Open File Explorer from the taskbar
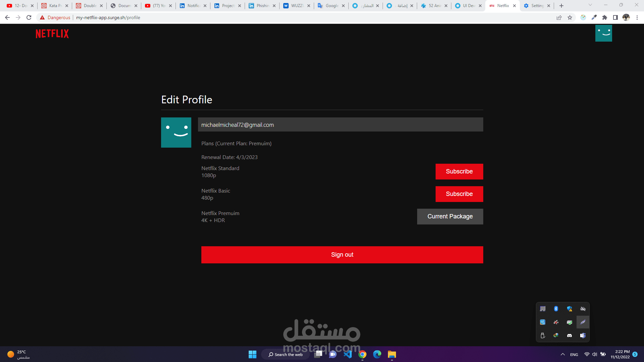 pyautogui.click(x=392, y=354)
